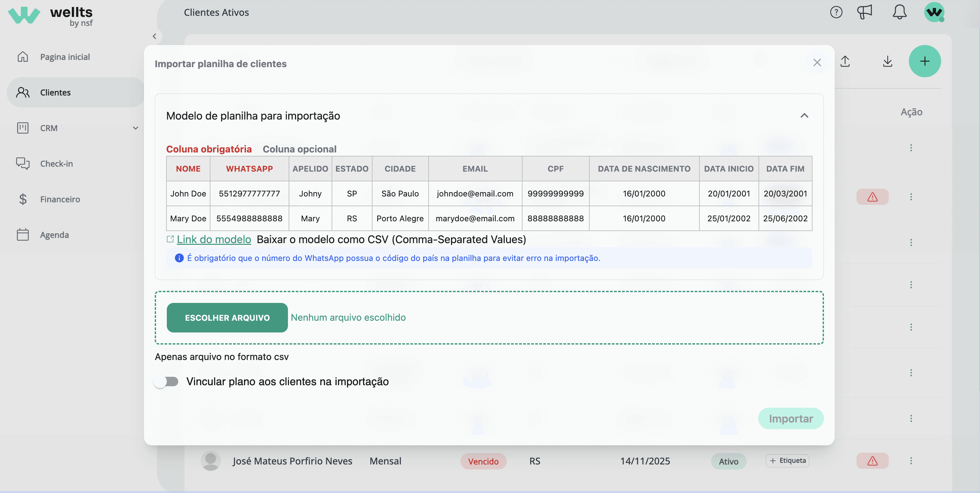Image resolution: width=980 pixels, height=493 pixels.
Task: Click the 25/06/2002 end date cell
Action: point(785,219)
